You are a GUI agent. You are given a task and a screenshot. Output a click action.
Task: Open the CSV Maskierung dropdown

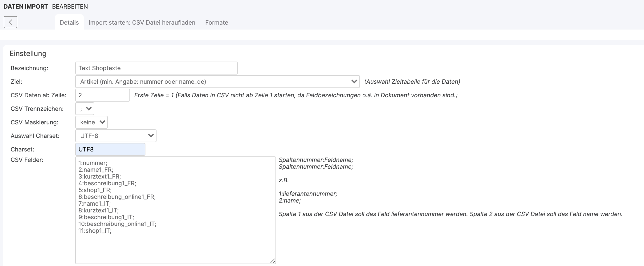(92, 122)
